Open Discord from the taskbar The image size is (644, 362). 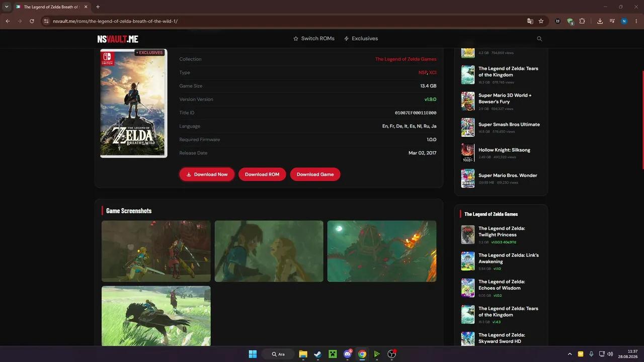pyautogui.click(x=347, y=354)
